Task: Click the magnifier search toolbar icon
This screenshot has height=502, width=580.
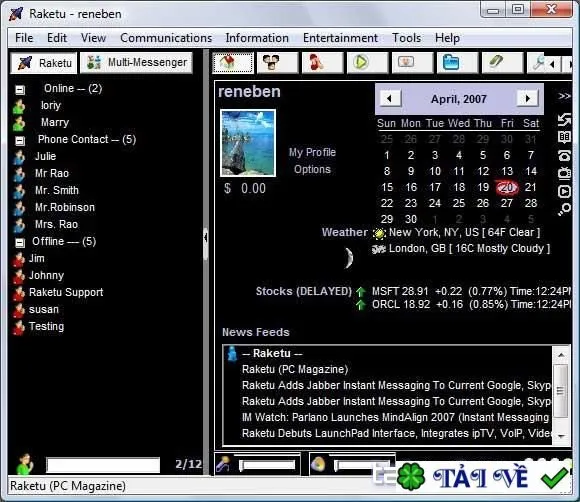Action: click(537, 63)
